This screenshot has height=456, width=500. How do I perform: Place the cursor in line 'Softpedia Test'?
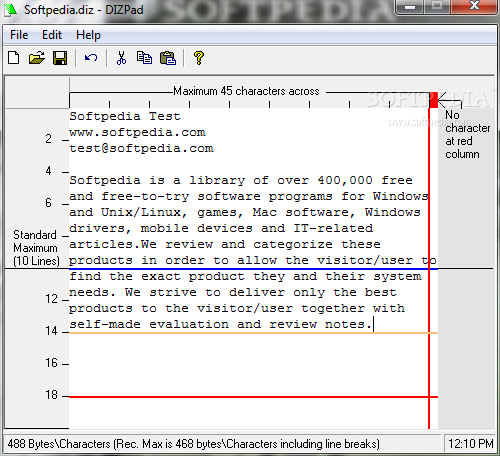pos(125,116)
